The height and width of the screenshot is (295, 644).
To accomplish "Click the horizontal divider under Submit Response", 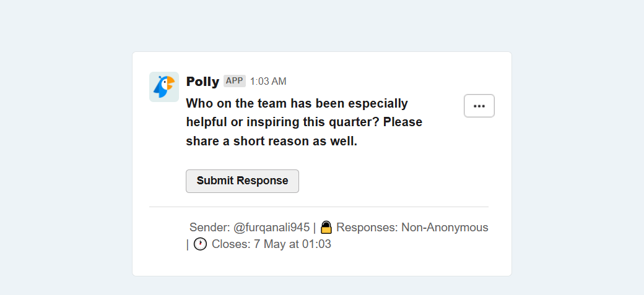I will [319, 207].
